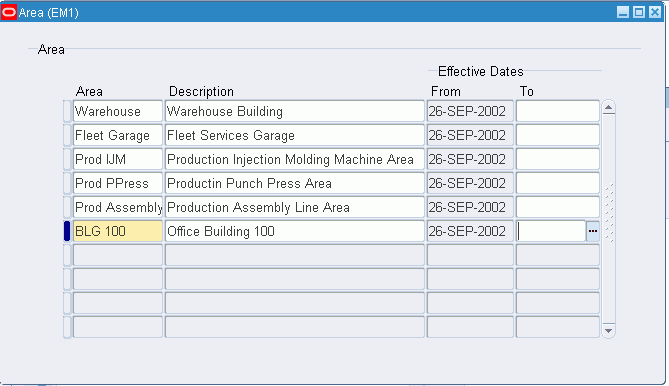Image resolution: width=669 pixels, height=386 pixels.
Task: Click the Warehouse Building description field
Action: (295, 111)
